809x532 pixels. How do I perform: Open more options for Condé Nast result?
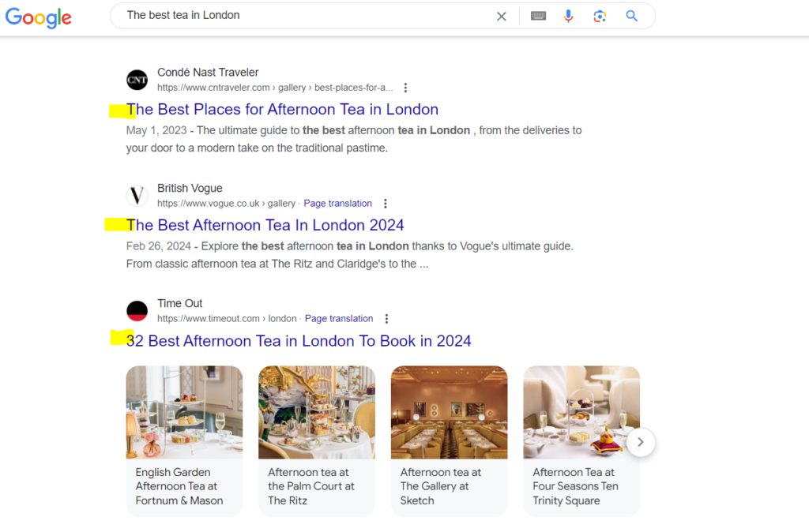405,88
